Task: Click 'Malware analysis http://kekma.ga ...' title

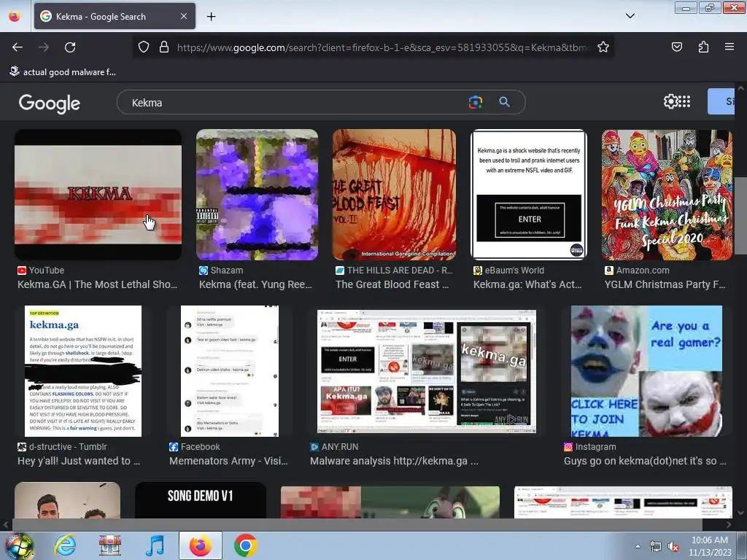Action: tap(394, 461)
